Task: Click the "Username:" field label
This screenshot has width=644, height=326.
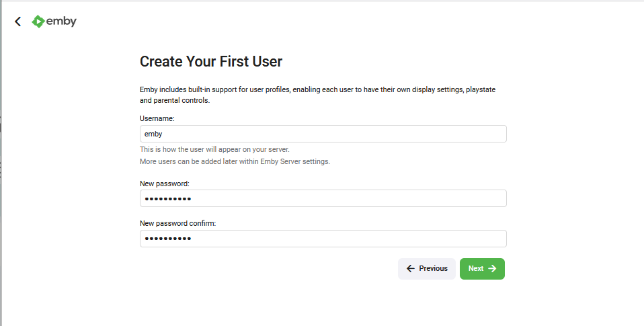Action: tap(157, 118)
